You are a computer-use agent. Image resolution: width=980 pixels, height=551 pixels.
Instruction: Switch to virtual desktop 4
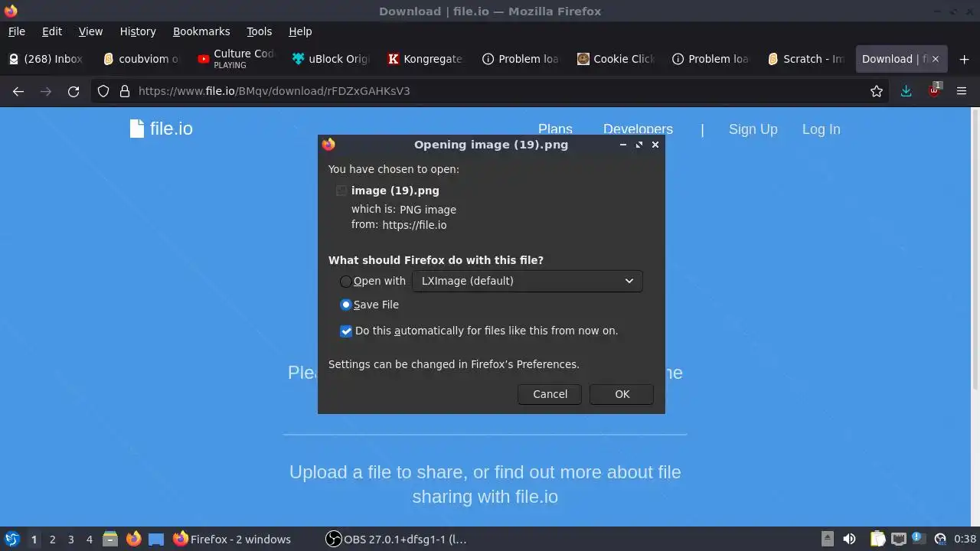click(89, 539)
